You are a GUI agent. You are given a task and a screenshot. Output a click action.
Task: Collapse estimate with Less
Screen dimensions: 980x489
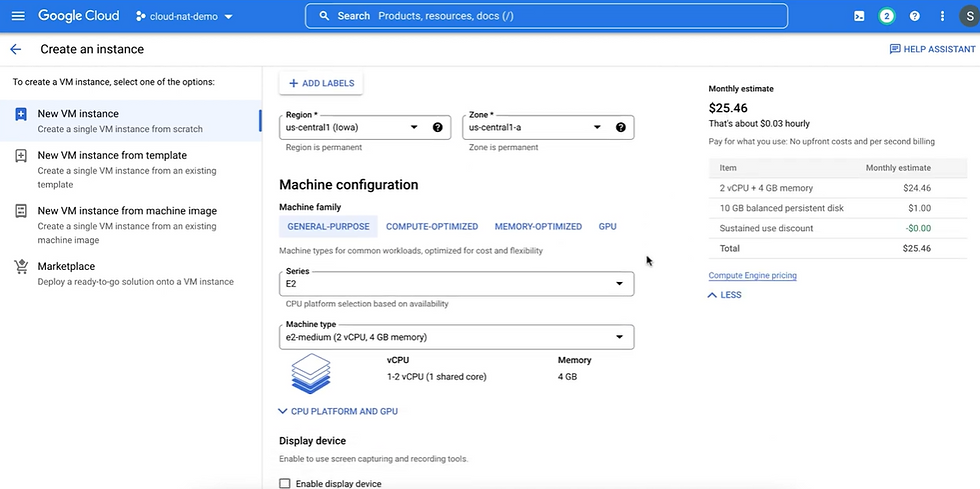725,295
